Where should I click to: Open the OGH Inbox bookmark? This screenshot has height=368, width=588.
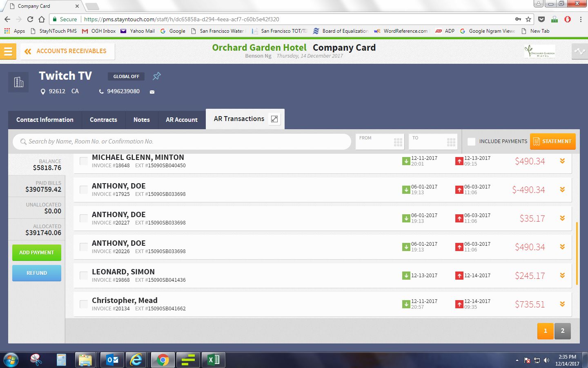point(99,31)
